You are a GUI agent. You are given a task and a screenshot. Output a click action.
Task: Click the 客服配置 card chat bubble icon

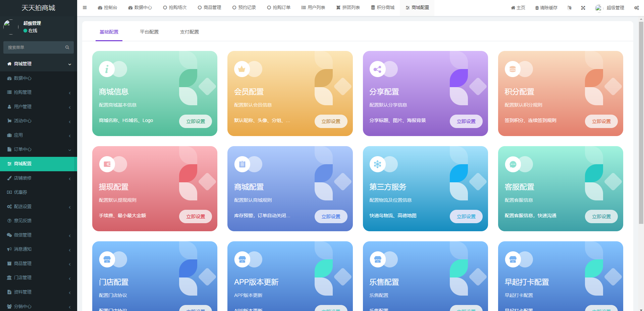[x=513, y=164]
